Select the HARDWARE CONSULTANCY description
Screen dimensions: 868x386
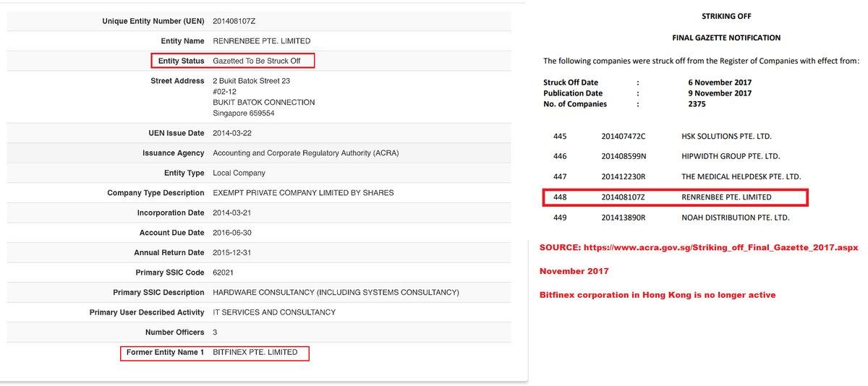coord(336,293)
